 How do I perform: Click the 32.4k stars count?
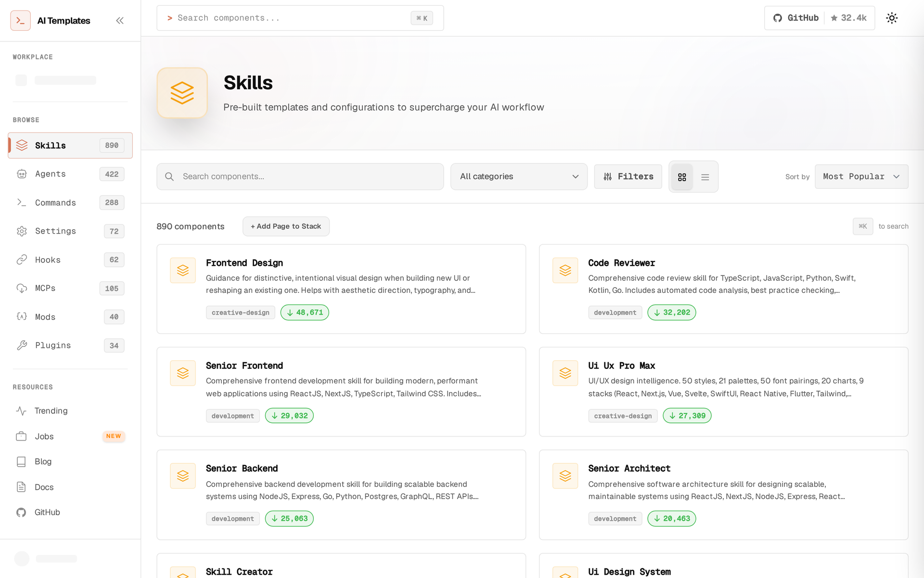[x=849, y=18]
